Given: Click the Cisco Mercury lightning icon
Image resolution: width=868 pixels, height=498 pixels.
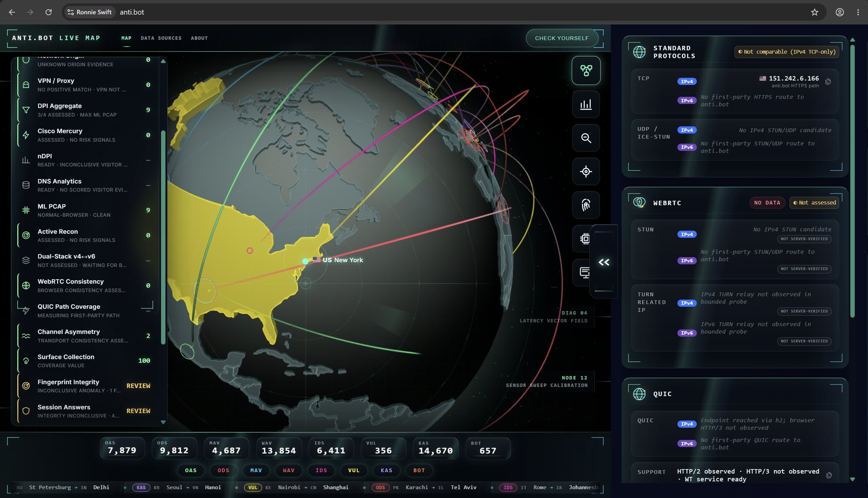Looking at the screenshot, I should point(26,135).
